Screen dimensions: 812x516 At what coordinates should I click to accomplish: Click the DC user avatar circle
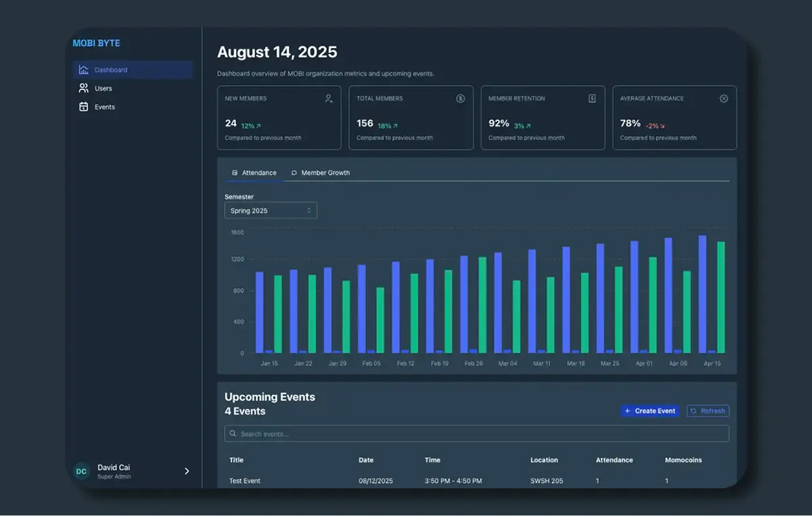(x=81, y=471)
